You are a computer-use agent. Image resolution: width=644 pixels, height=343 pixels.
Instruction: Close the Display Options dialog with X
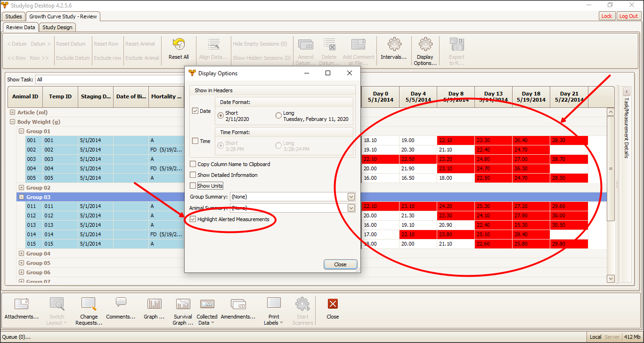[x=349, y=73]
